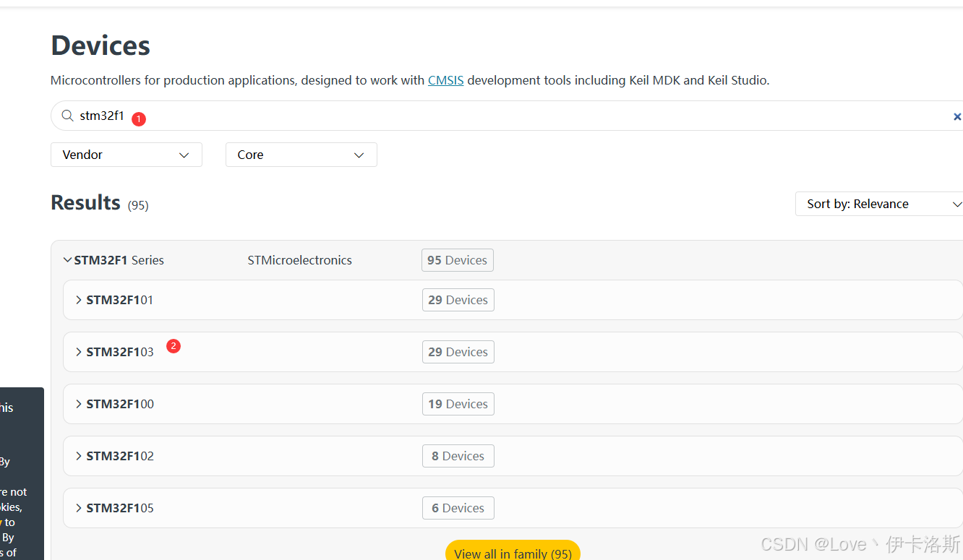Expand the STM32F100 chevron
The height and width of the screenshot is (560, 963).
79,404
